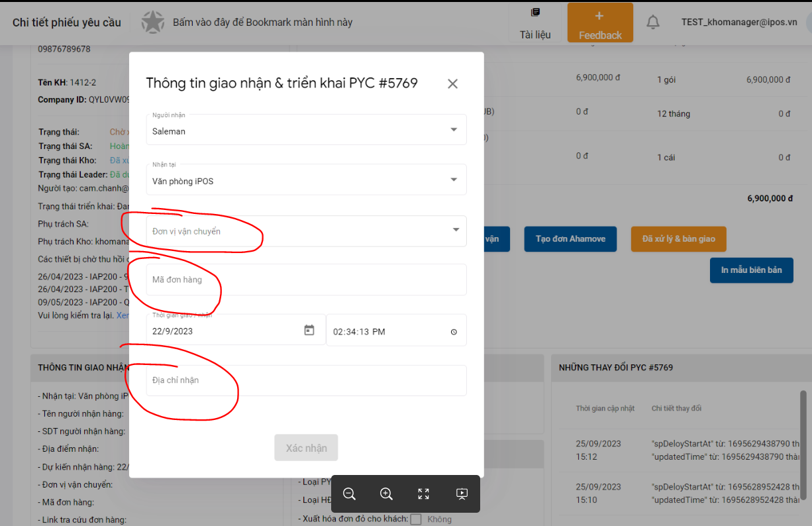Viewport: 812px width, 526px height.
Task: Close the PYC #5769 dialog
Action: pyautogui.click(x=452, y=83)
